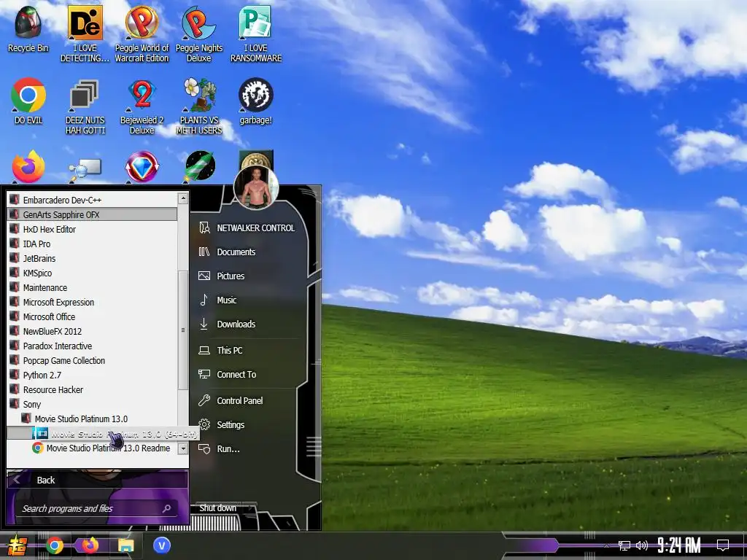This screenshot has width=747, height=560.
Task: Open This PC from Start menu
Action: tap(249, 351)
